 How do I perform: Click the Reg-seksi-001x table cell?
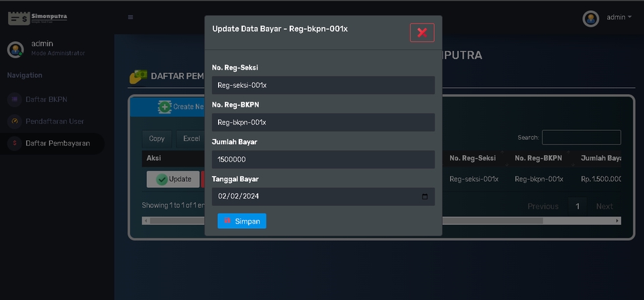click(474, 179)
